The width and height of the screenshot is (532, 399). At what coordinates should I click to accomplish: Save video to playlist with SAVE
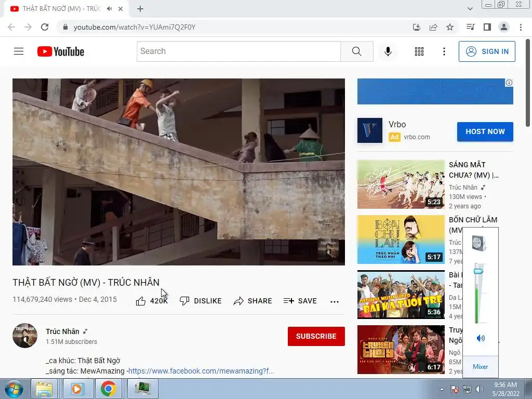[x=300, y=301]
